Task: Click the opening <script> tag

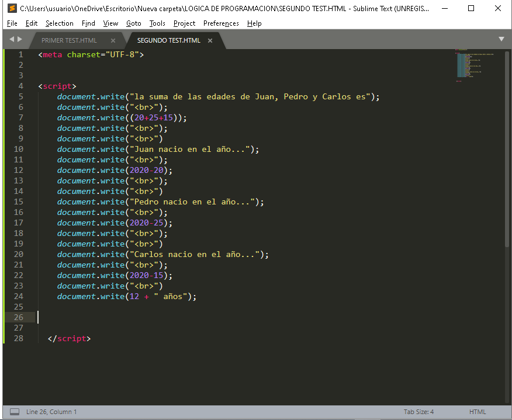Action: tap(57, 86)
